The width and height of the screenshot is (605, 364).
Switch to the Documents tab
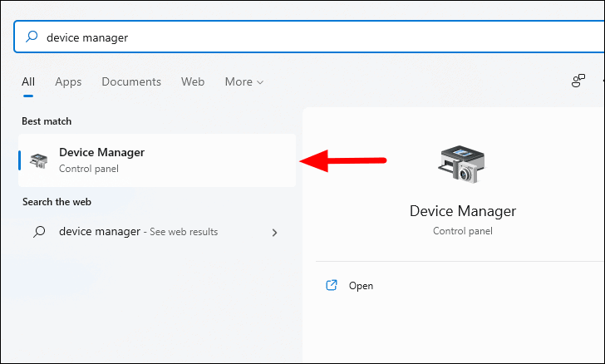pyautogui.click(x=131, y=81)
